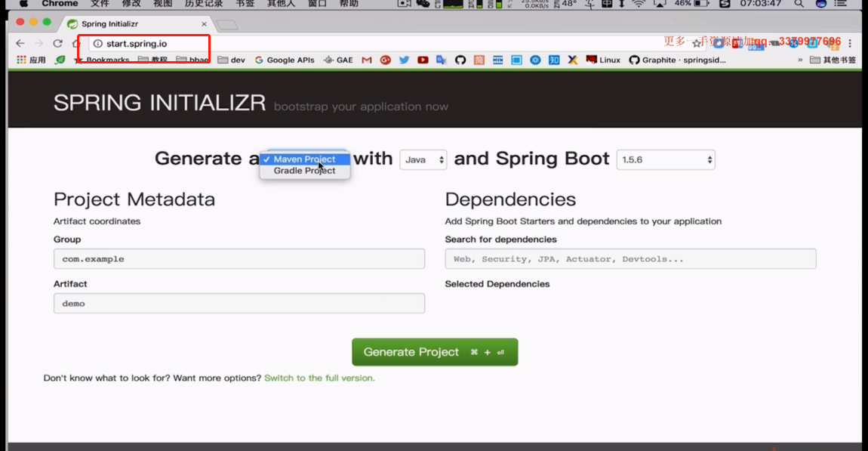Open the Gmail bookmark icon

click(367, 60)
